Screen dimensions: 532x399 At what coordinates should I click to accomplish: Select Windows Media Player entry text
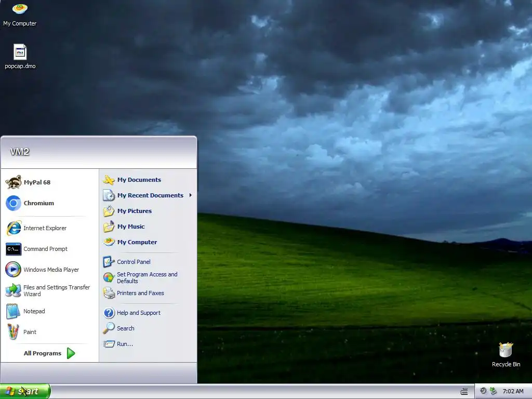pos(51,270)
